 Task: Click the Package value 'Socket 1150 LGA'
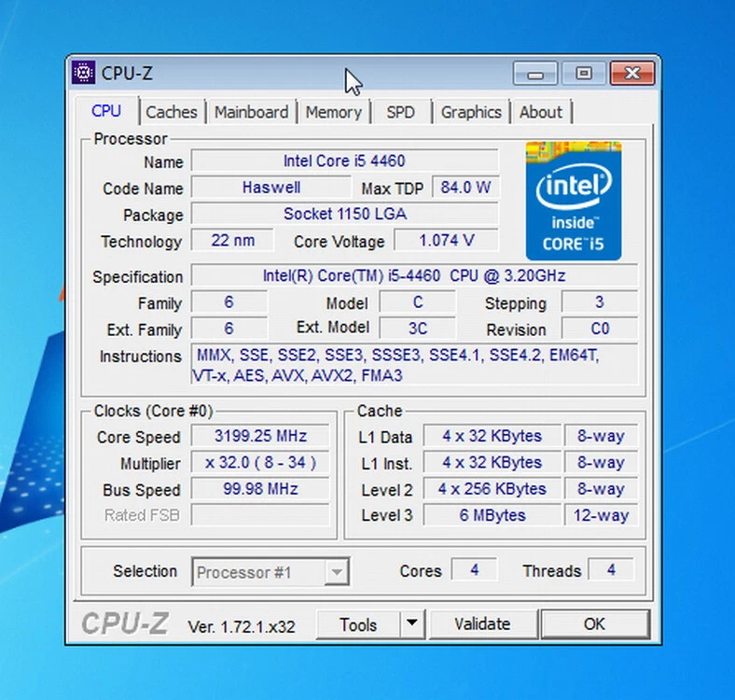coord(344,214)
